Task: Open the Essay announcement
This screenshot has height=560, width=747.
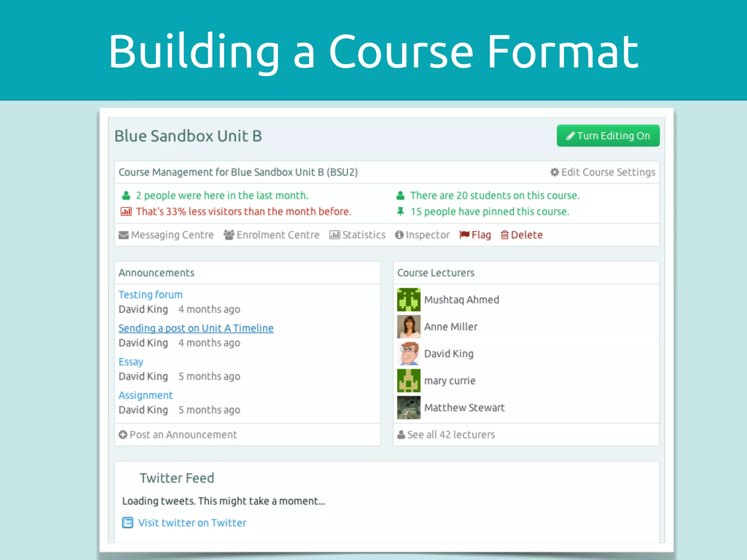Action: tap(131, 362)
